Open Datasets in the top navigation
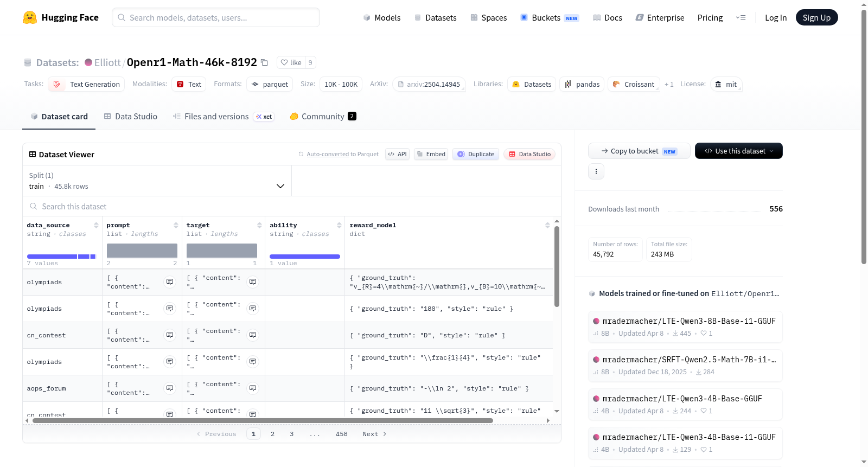 tap(435, 17)
